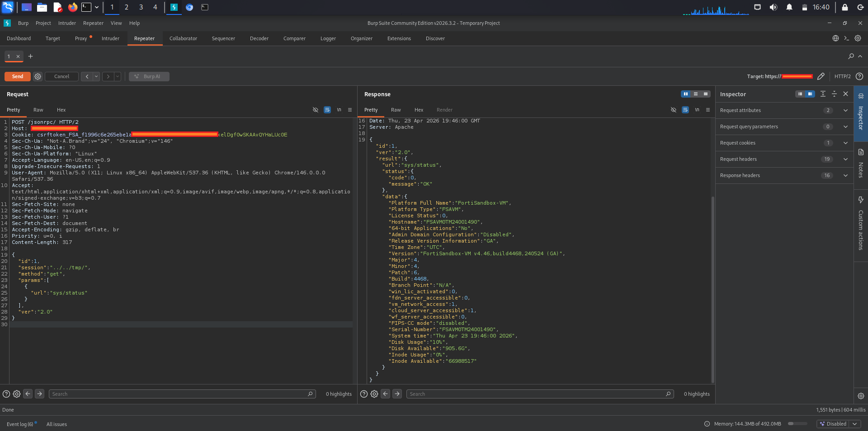Click the memory usage slider bar
The image size is (868, 431).
(x=797, y=424)
